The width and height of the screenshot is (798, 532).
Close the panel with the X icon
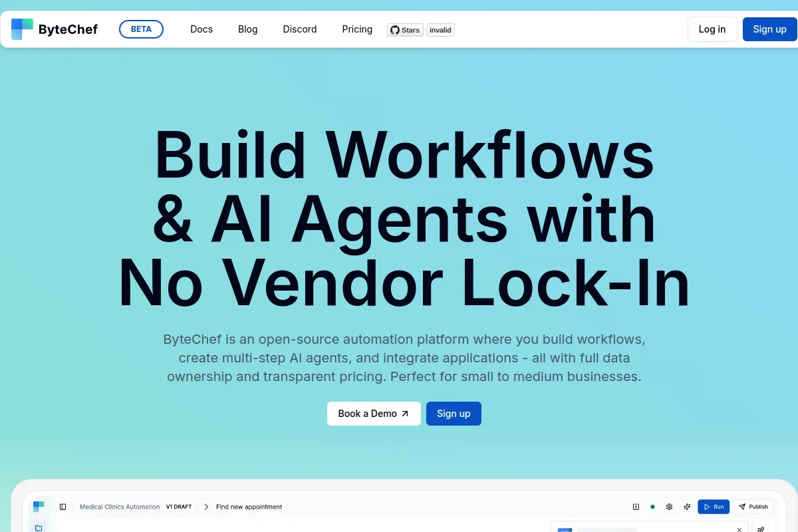(740, 529)
